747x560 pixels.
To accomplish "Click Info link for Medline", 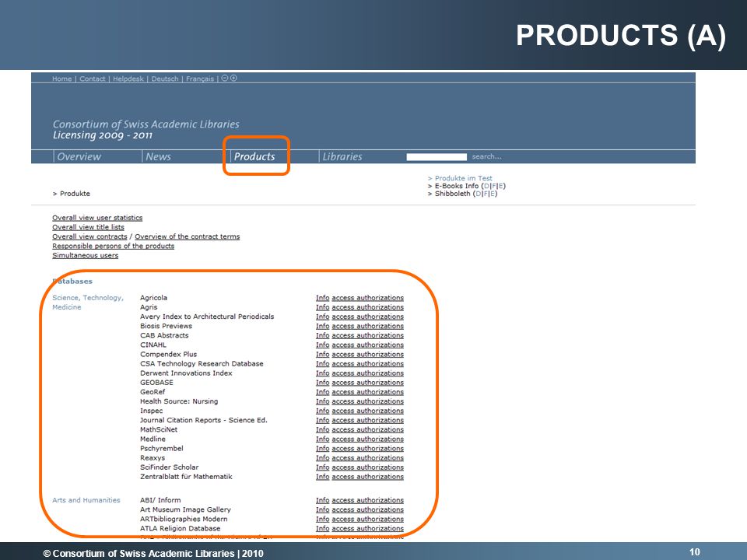I will point(322,439).
